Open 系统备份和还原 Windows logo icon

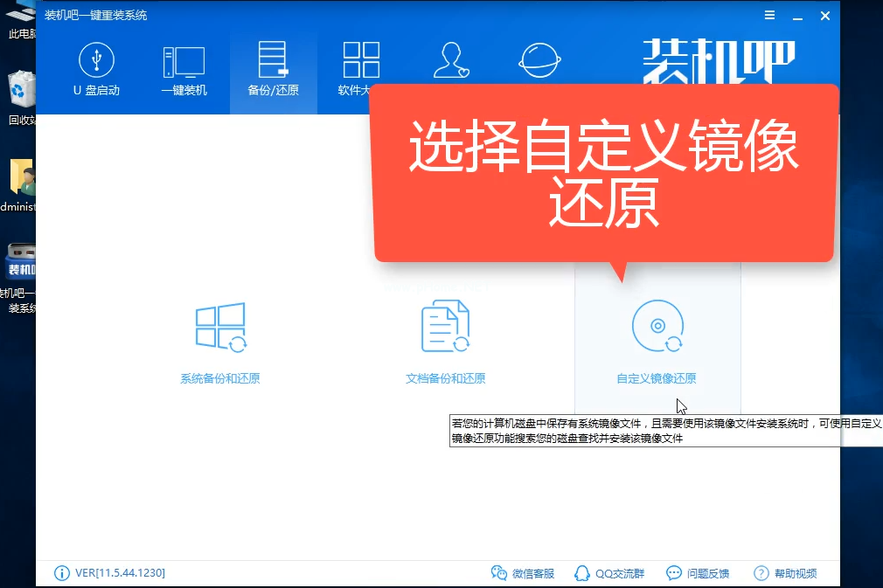pyautogui.click(x=220, y=328)
